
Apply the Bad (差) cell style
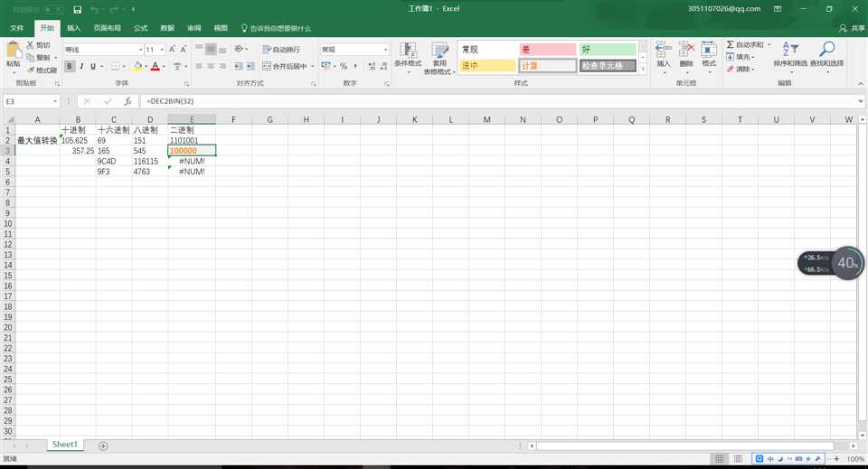548,49
